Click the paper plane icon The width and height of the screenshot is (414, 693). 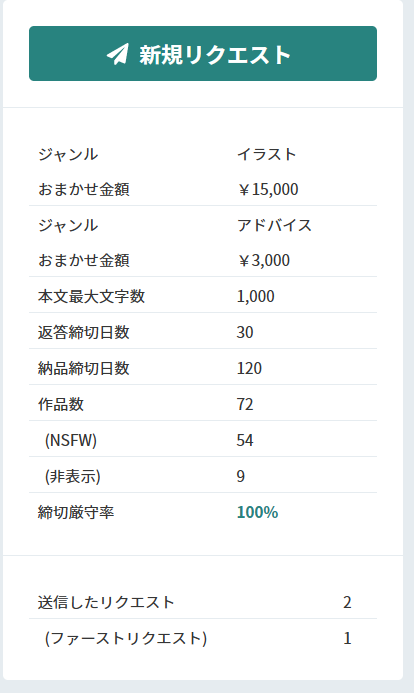coord(118,54)
